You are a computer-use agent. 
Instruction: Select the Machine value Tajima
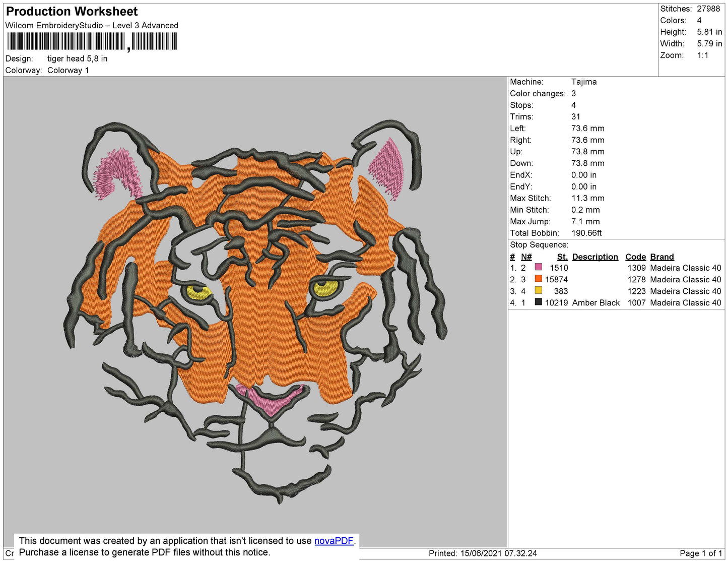point(584,82)
